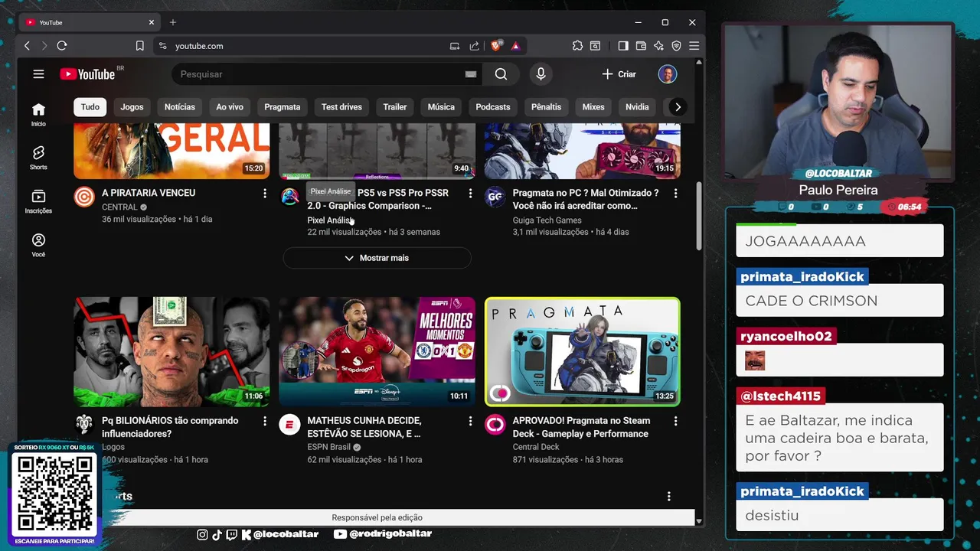This screenshot has height=551, width=980.
Task: Go back in the browser
Action: click(x=27, y=46)
